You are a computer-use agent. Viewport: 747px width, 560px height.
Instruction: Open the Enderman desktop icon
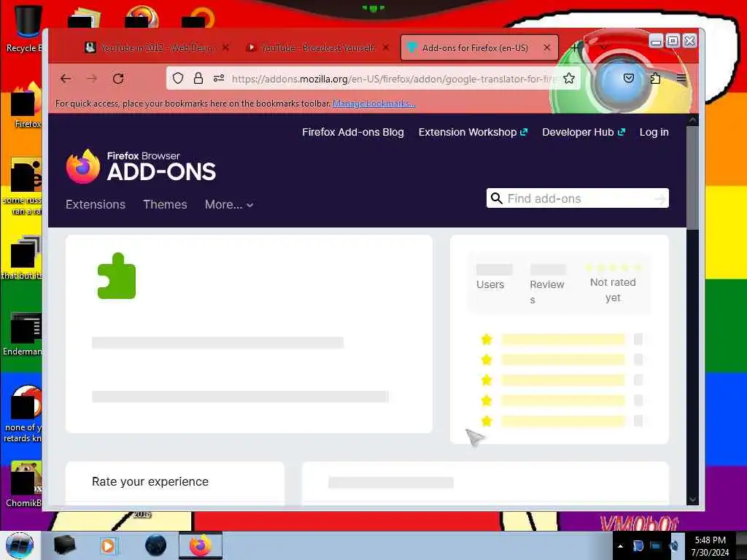24,334
